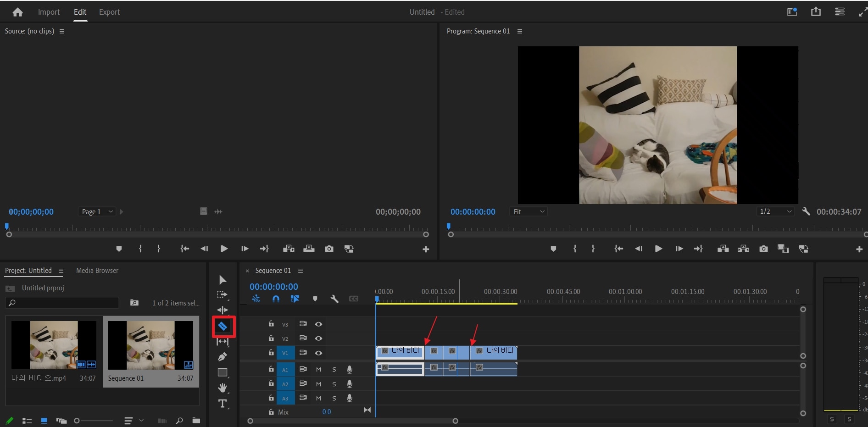868x427 pixels.
Task: Select the Track Select Forward tool
Action: tap(223, 295)
